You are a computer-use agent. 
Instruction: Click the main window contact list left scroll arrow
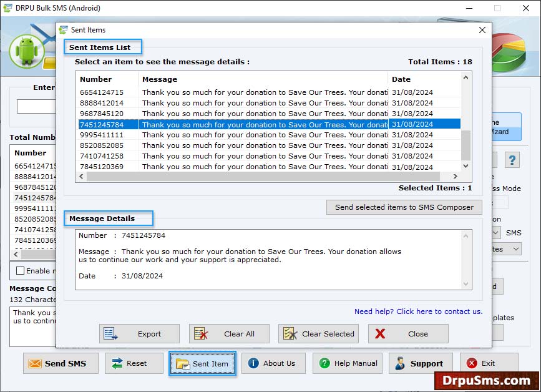16,254
